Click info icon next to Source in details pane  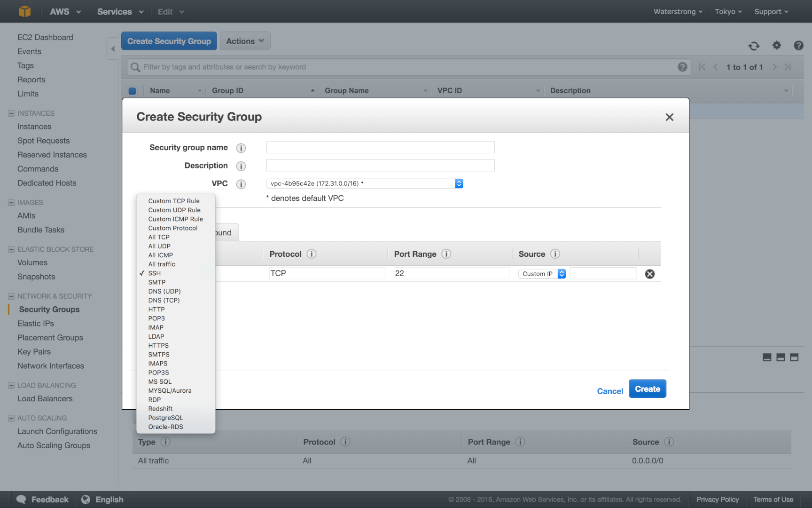669,442
